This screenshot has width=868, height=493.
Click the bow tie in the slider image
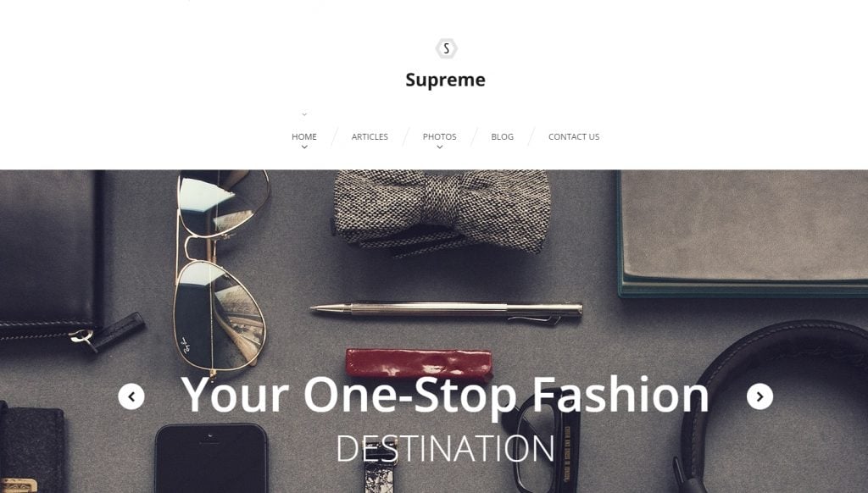pyautogui.click(x=441, y=212)
